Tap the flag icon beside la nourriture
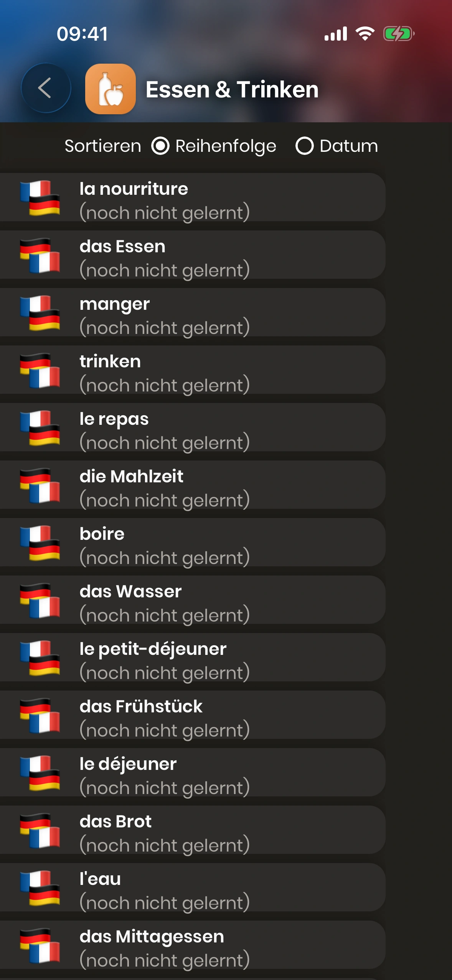 click(x=40, y=197)
